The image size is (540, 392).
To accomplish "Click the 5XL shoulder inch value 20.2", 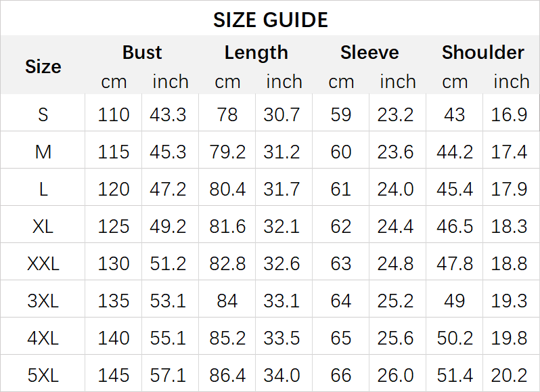I will click(x=509, y=375).
